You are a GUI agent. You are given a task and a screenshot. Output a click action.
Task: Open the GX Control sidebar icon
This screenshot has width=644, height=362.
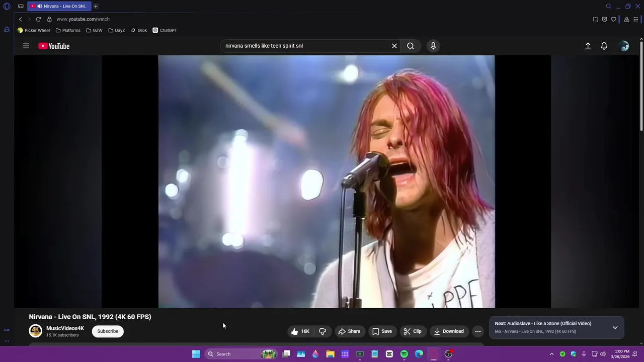[7, 30]
